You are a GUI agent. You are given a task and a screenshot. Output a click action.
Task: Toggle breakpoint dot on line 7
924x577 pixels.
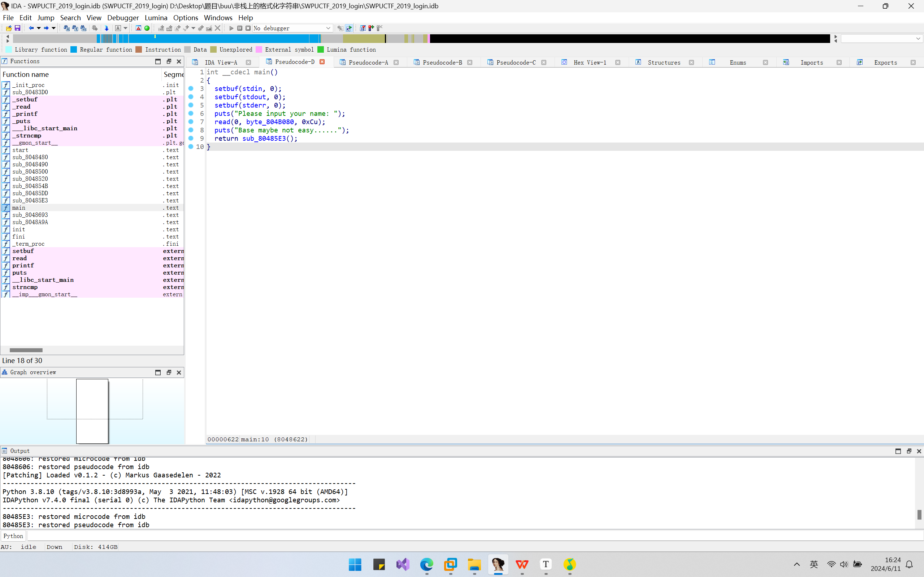[x=191, y=122]
